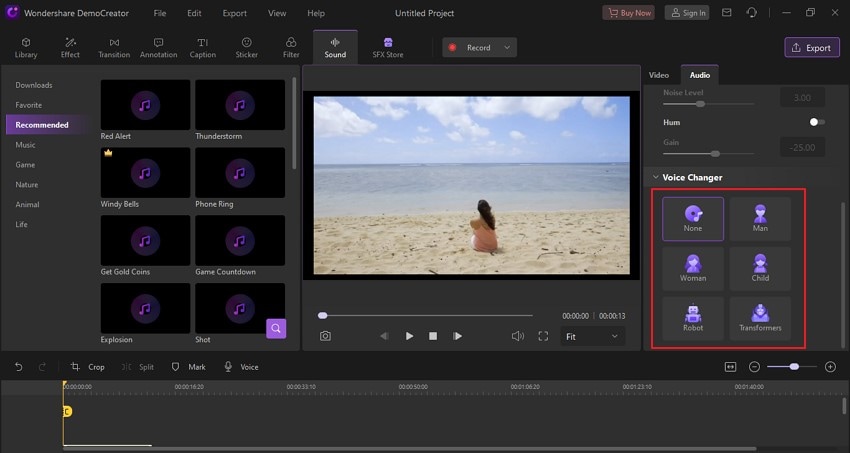Open the Transition panel
Screen dimensions: 850x453
pyautogui.click(x=114, y=48)
